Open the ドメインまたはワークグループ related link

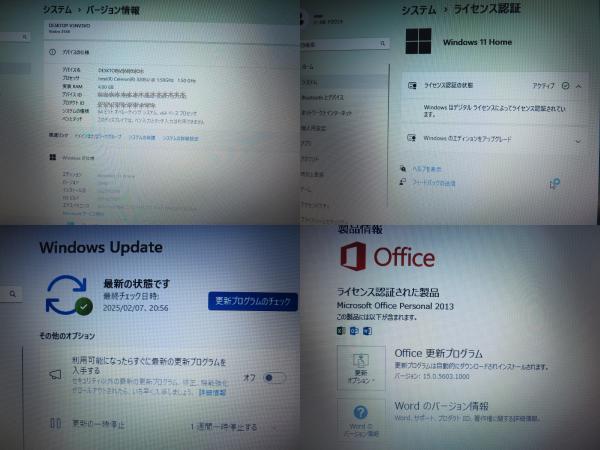(x=98, y=136)
